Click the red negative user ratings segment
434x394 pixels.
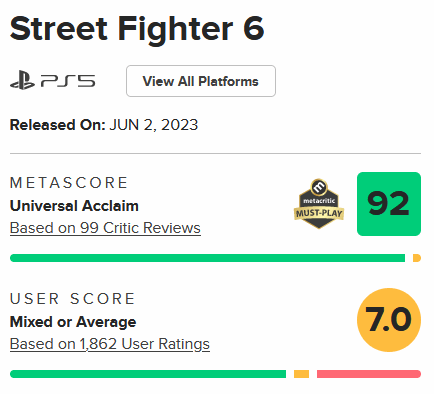[x=369, y=374]
